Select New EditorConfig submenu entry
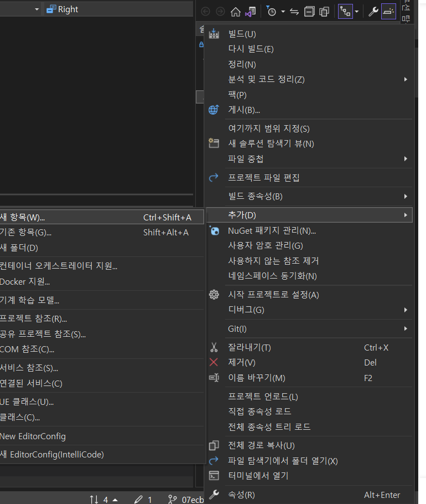The image size is (426, 504). (x=102, y=436)
